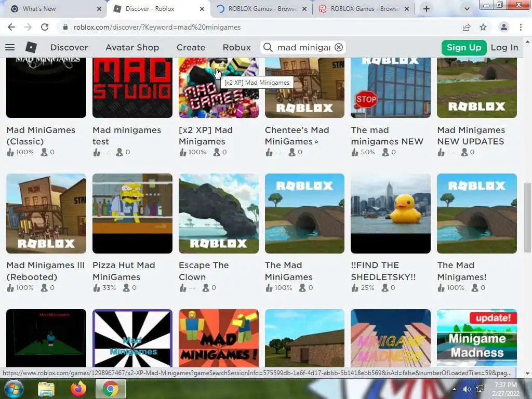Open Chentee's Mad MiniGames thumbnail

click(x=304, y=87)
